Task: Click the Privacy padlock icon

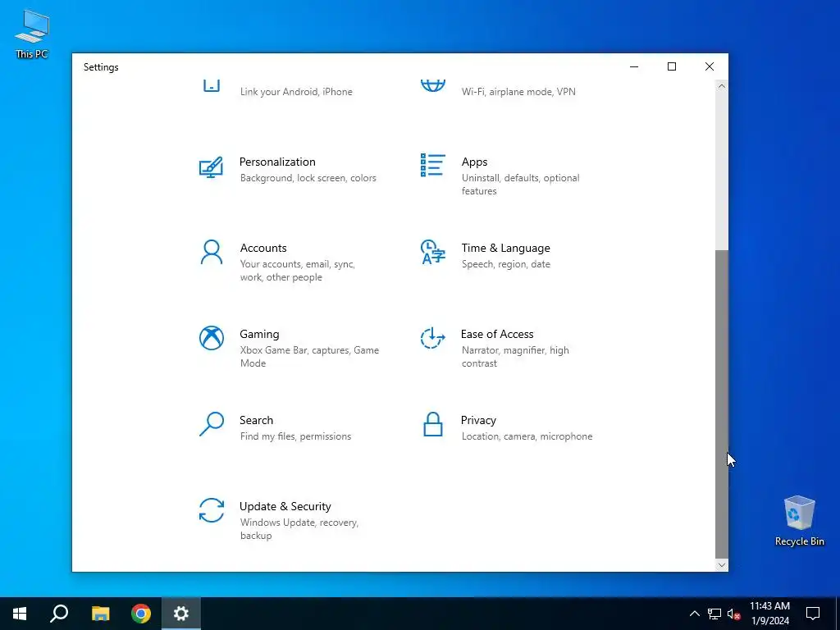Action: point(432,424)
